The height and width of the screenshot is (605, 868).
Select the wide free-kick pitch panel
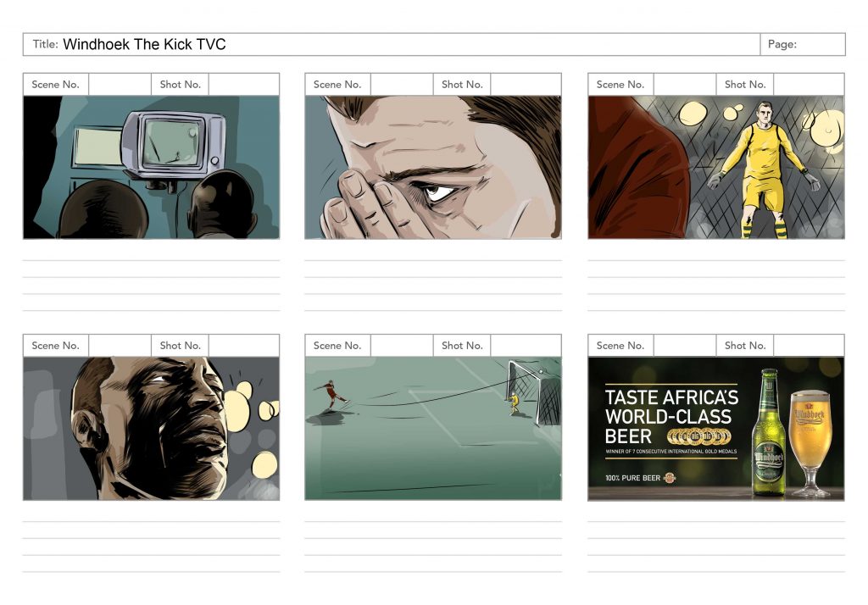click(433, 429)
